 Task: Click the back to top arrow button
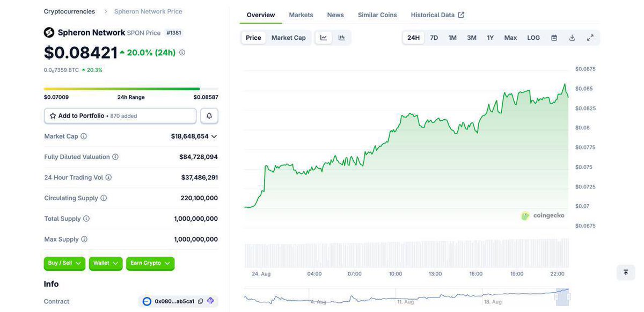pos(626,272)
